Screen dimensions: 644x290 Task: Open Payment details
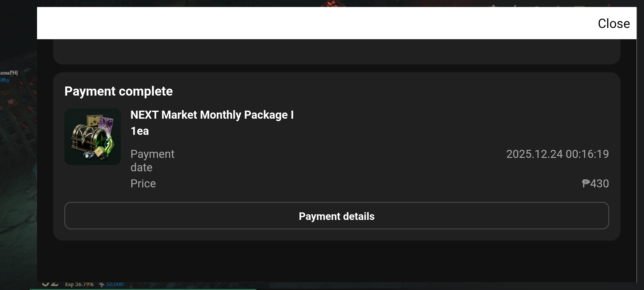coord(336,216)
